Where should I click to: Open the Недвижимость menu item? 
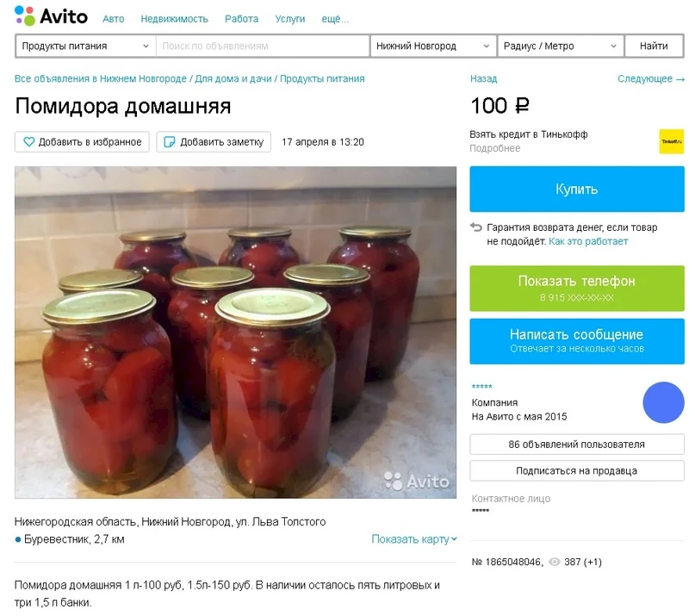tap(174, 19)
